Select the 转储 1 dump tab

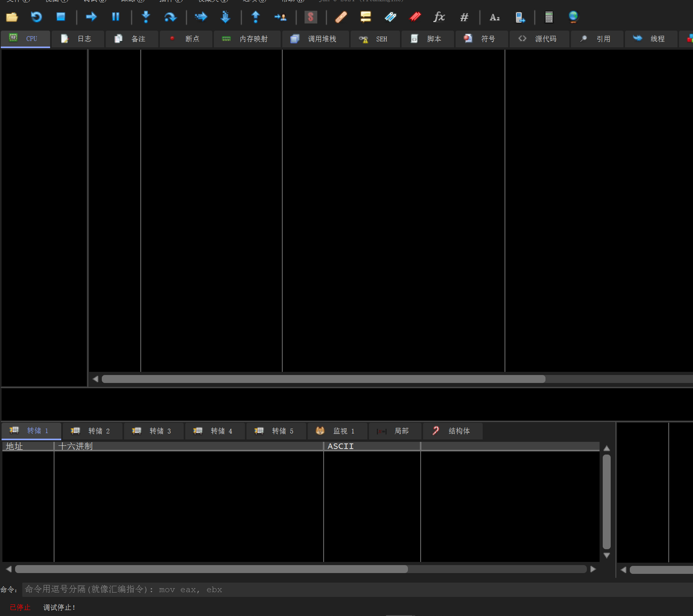pos(31,431)
